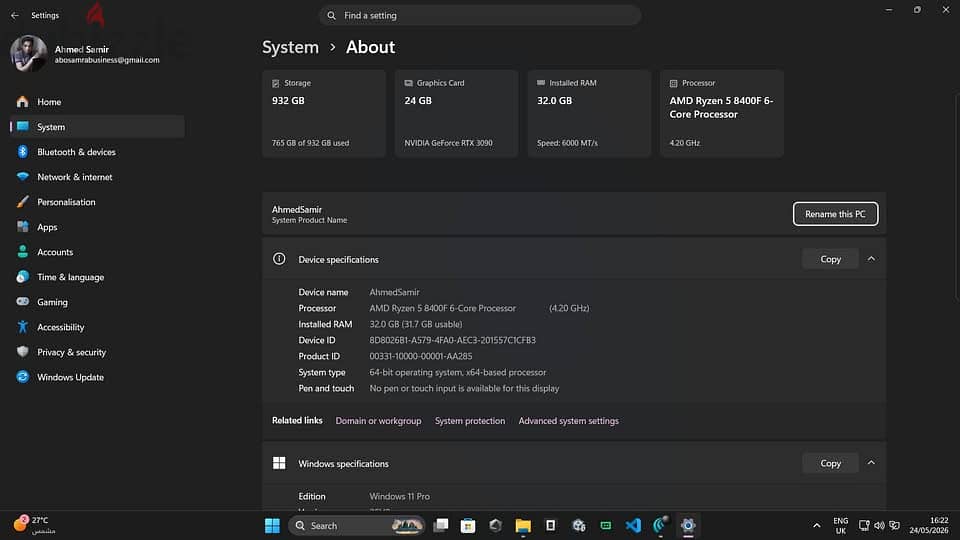The height and width of the screenshot is (540, 960).
Task: Click the Privacy shield icon
Action: tap(23, 352)
